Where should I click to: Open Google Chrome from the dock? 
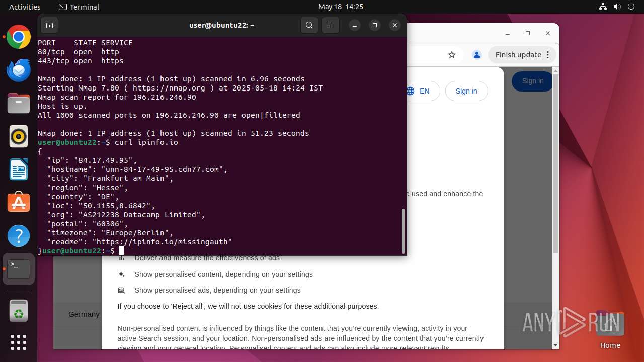pos(19,37)
